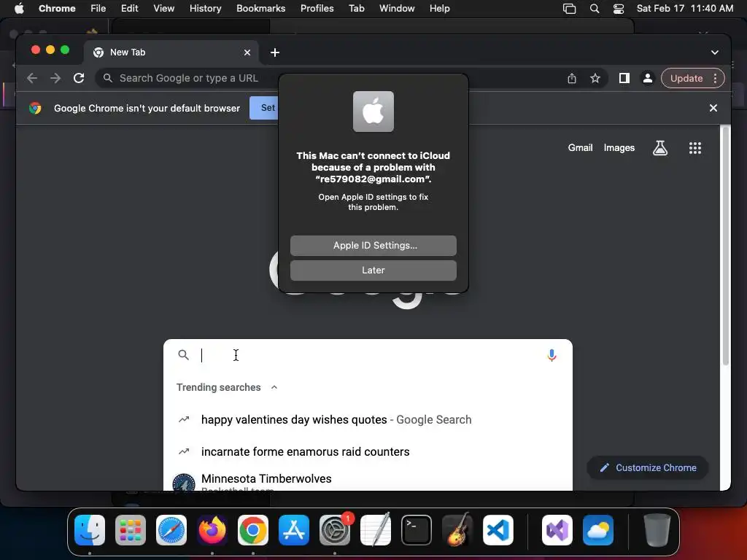Select happy valentines day wishes quotes suggestion
The height and width of the screenshot is (560, 747).
[x=368, y=419]
